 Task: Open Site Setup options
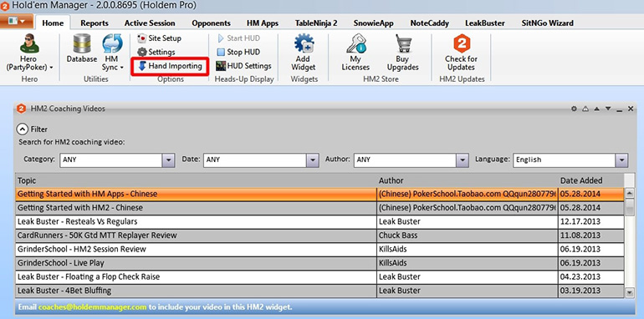point(160,38)
